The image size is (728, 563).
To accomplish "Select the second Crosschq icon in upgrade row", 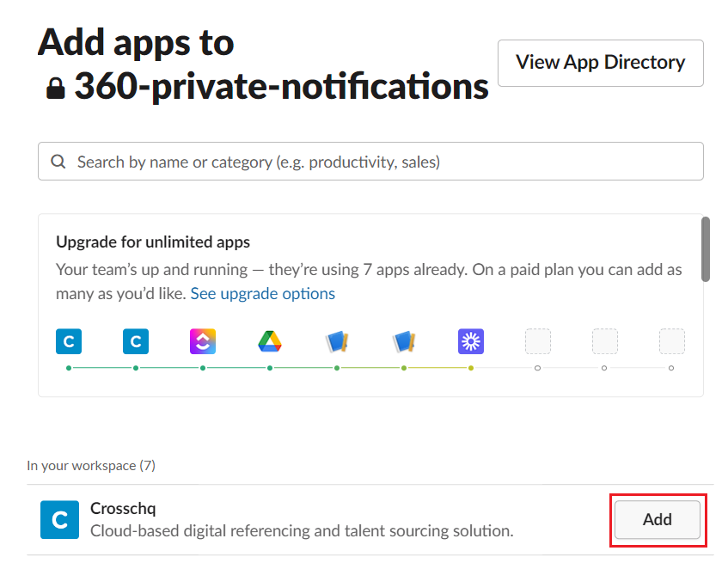I will coord(136,341).
